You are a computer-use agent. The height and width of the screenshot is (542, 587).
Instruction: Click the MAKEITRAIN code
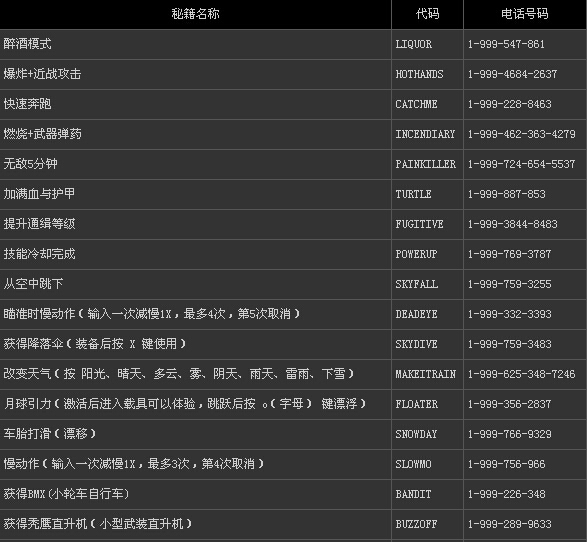coord(426,374)
